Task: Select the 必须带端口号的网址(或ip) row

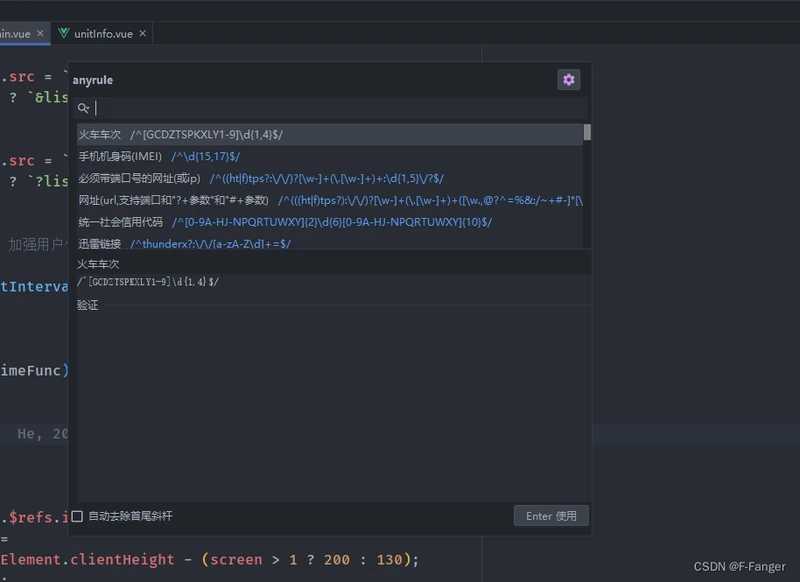Action: [330, 179]
